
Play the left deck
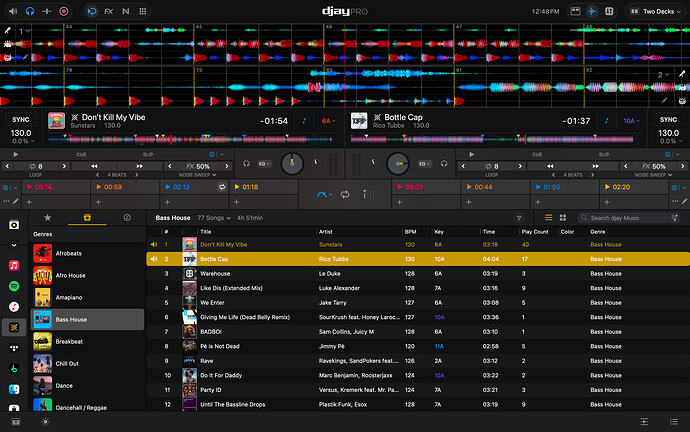coord(15,154)
